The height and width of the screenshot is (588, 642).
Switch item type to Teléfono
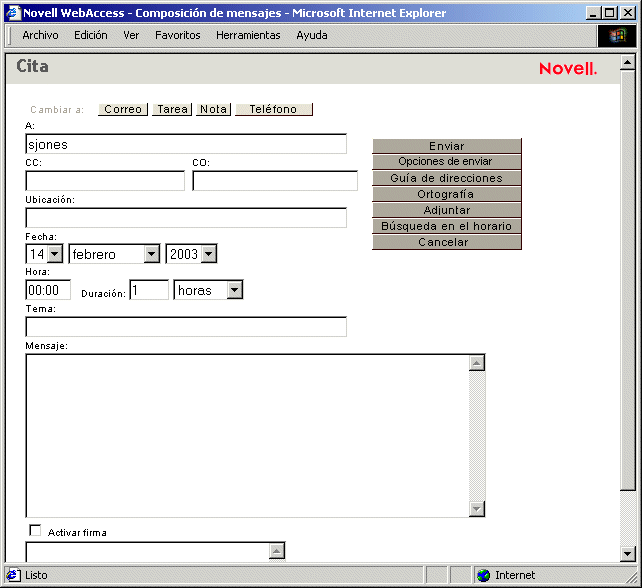[274, 109]
